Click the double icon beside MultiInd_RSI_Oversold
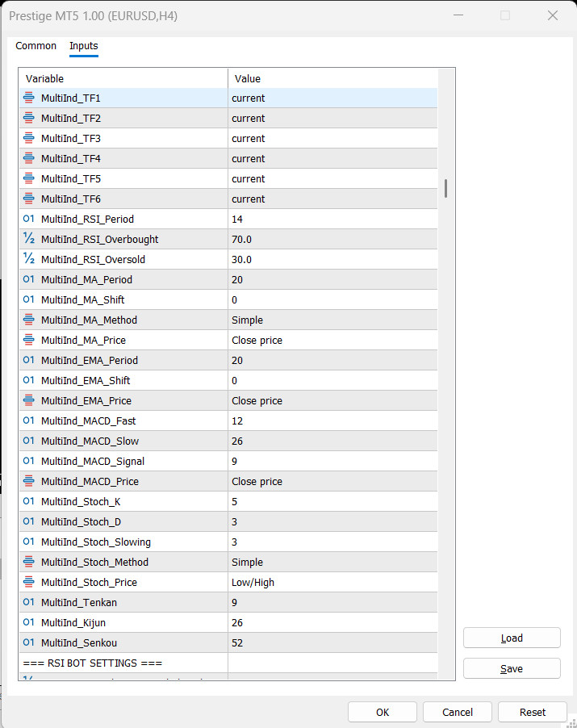The image size is (577, 728). pos(29,259)
